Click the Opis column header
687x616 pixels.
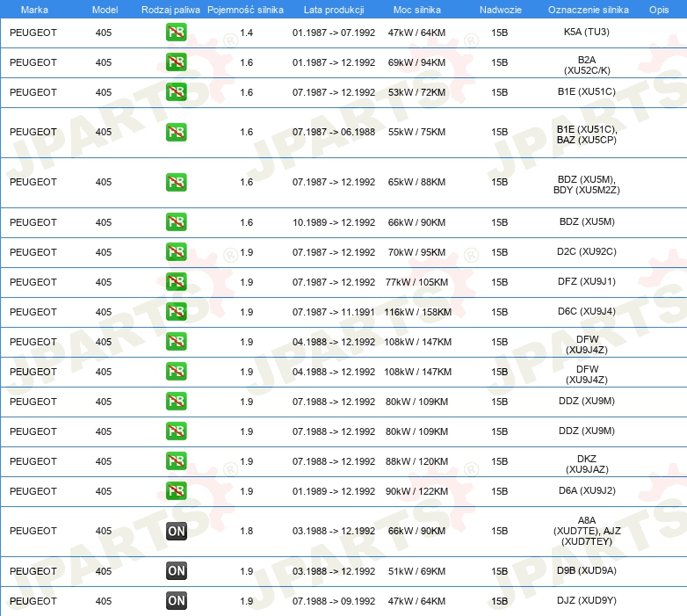pos(658,9)
